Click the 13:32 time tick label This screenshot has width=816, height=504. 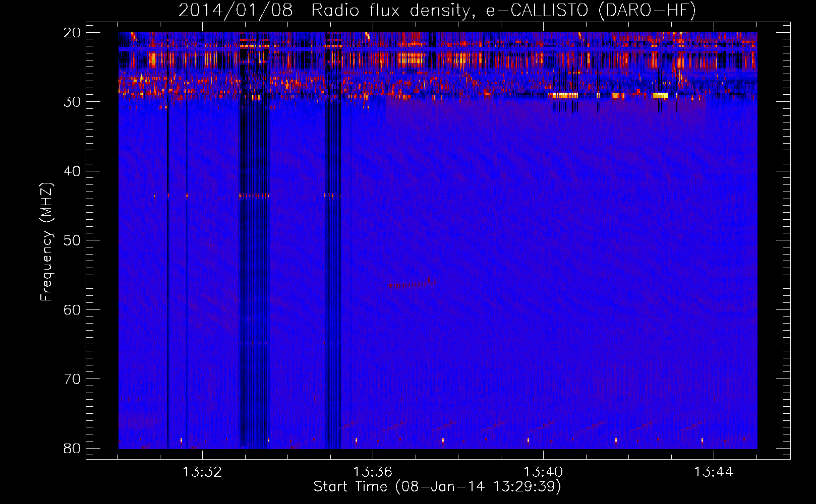(x=202, y=472)
